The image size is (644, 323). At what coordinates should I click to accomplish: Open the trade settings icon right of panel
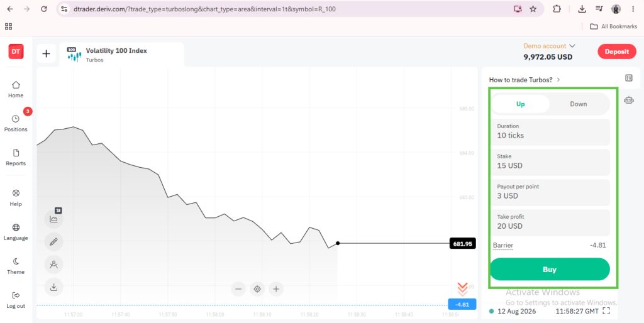coord(629,78)
